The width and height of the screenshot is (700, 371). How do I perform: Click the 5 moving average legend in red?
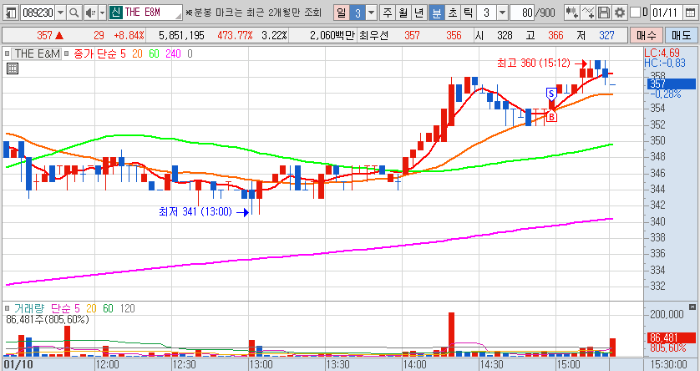tap(123, 54)
